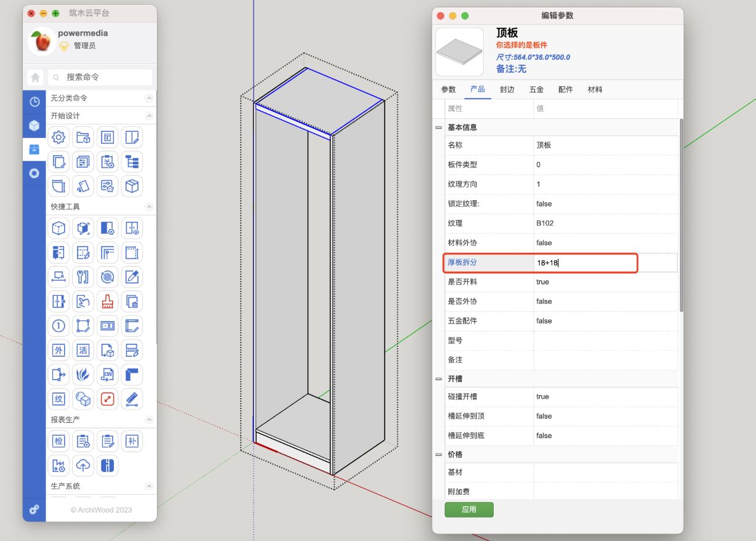The height and width of the screenshot is (541, 756).
Task: Open the gears icon at sidebar bottom
Action: click(x=34, y=510)
